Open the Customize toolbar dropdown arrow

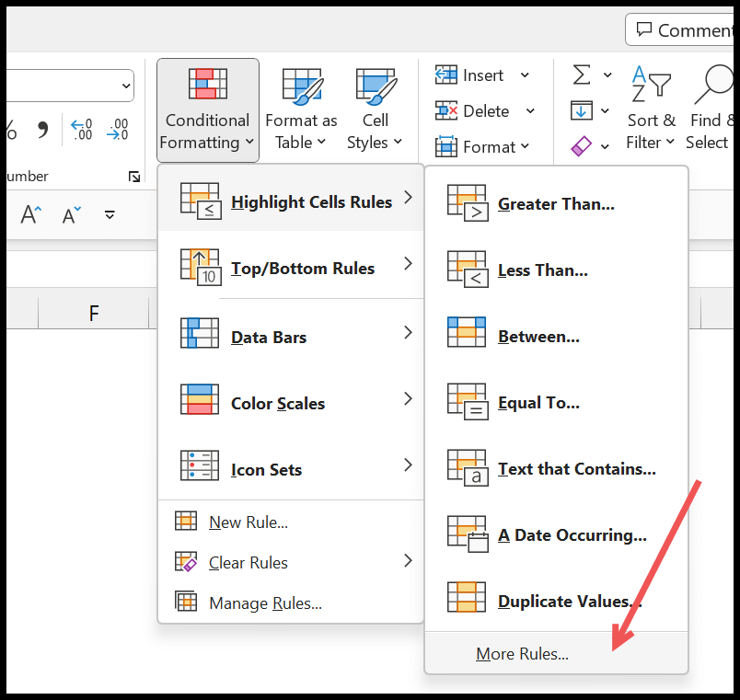pos(110,215)
